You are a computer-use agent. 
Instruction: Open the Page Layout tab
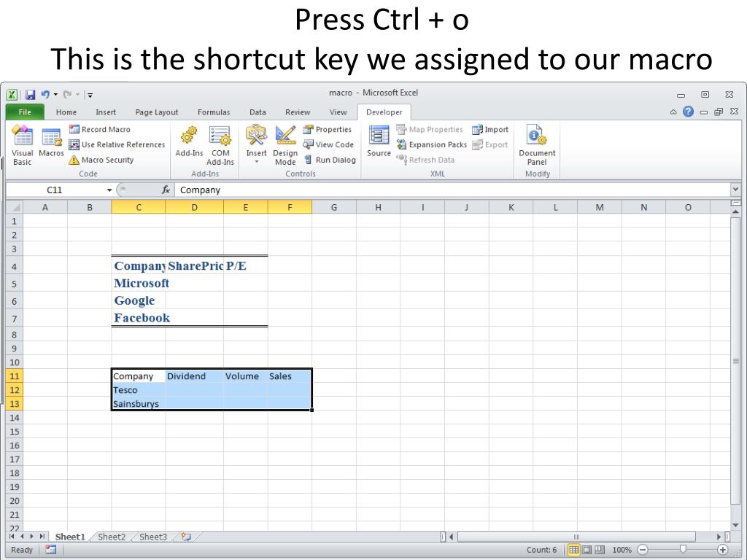coord(157,112)
